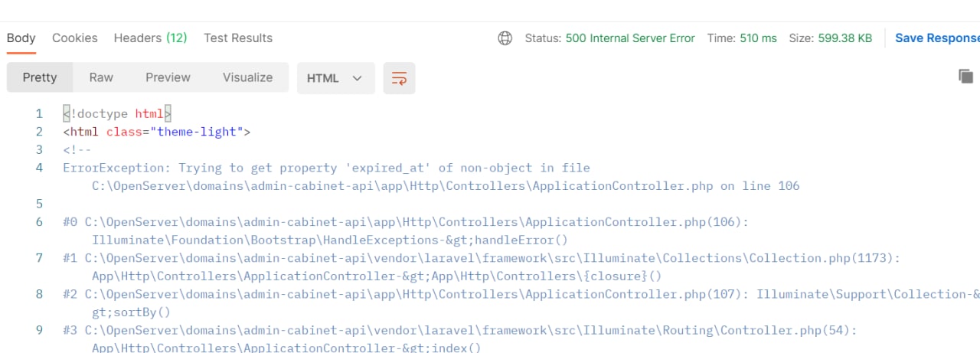Toggle the line wrap icon
The height and width of the screenshot is (353, 980).
coord(399,78)
